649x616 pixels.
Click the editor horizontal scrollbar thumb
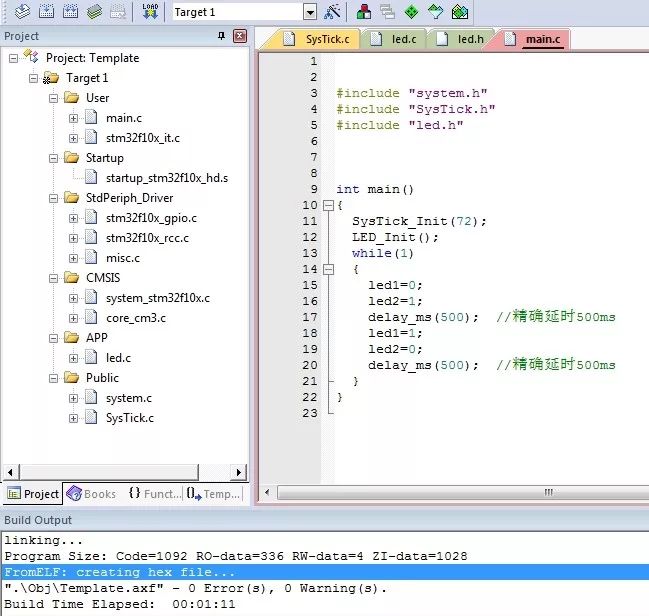[464, 492]
